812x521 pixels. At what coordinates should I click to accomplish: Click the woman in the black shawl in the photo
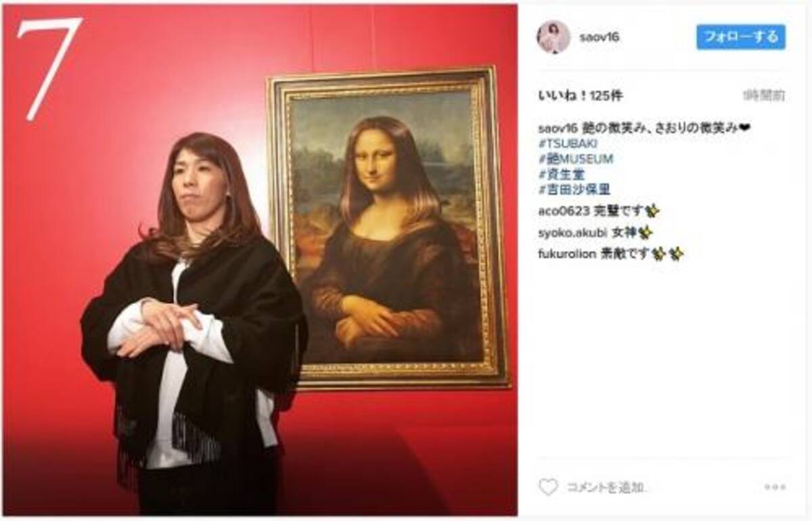(193, 325)
